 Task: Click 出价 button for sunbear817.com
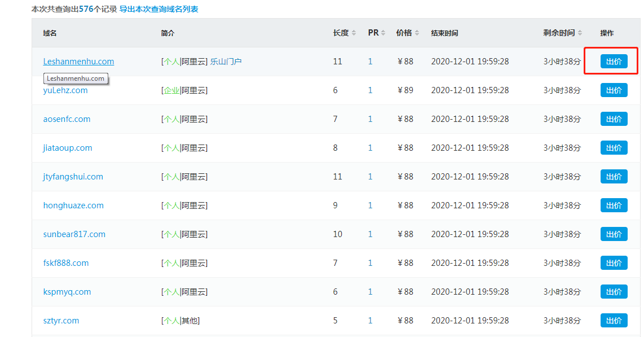coord(614,234)
